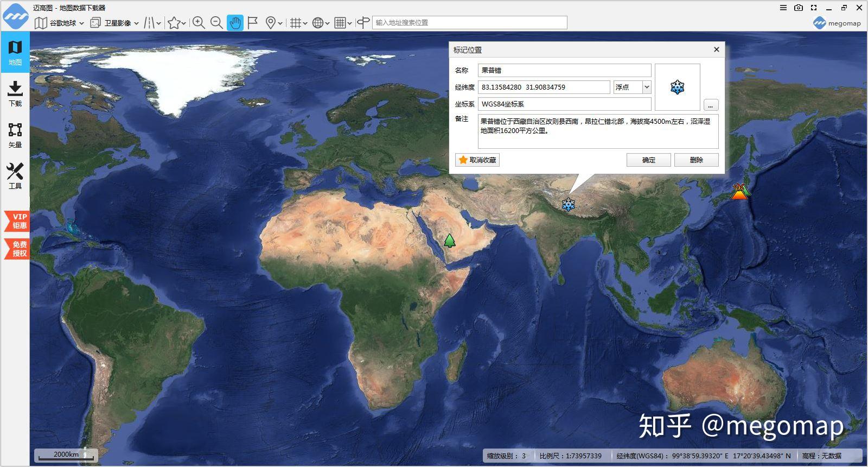Open the 卫星影像 imagery type dropdown
Screen dimensions: 868x467
[x=114, y=23]
